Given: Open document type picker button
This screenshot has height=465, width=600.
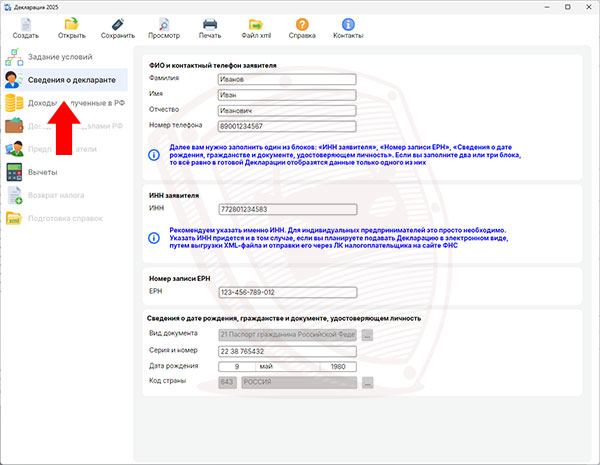Looking at the screenshot, I should point(367,336).
